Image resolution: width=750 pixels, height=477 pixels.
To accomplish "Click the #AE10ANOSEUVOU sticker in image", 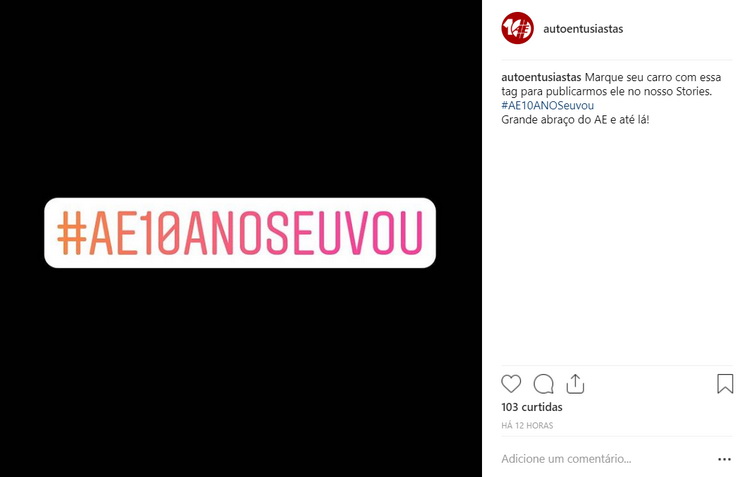I will pyautogui.click(x=240, y=233).
